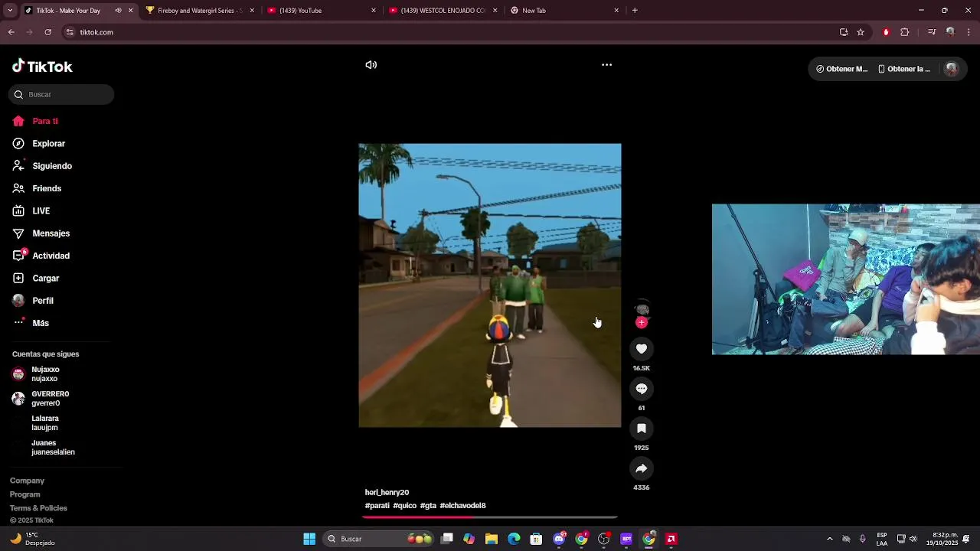Switch to the New Tab tab
This screenshot has height=551, width=980.
tap(565, 11)
